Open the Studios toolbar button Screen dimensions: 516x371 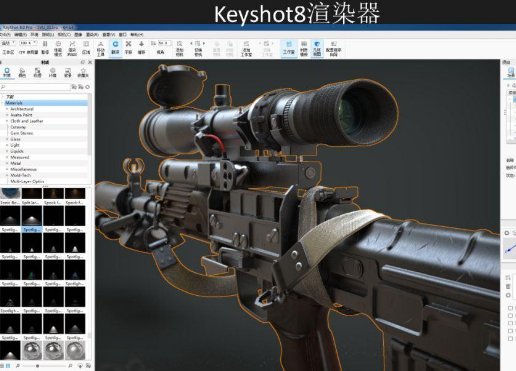tap(289, 48)
